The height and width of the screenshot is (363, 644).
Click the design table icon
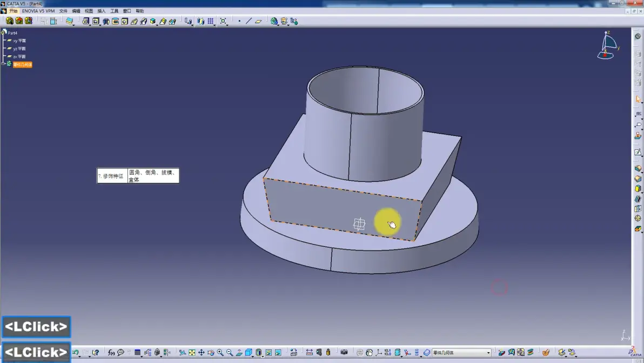click(138, 352)
